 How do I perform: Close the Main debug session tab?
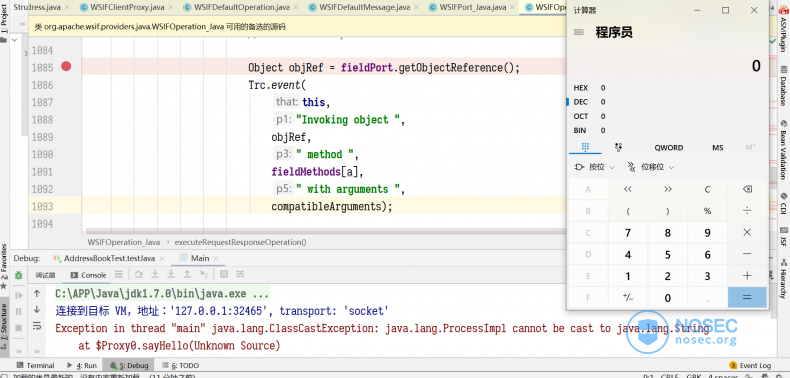pos(216,259)
